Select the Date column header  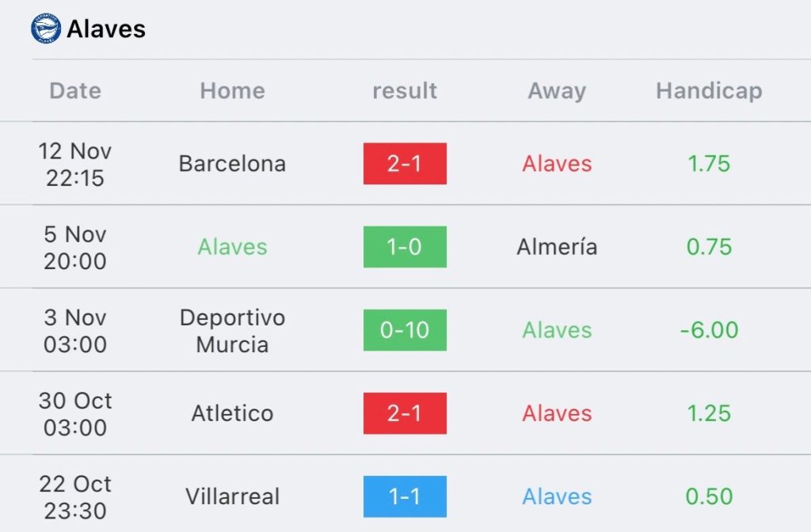point(75,91)
